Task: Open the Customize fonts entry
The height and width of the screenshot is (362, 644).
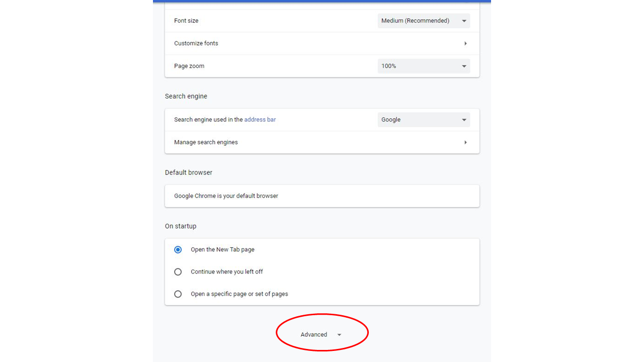Action: (x=196, y=43)
